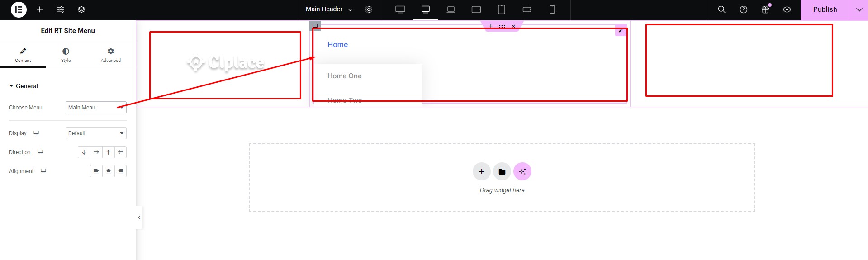
Task: Switch to the Content tab
Action: pos(23,55)
